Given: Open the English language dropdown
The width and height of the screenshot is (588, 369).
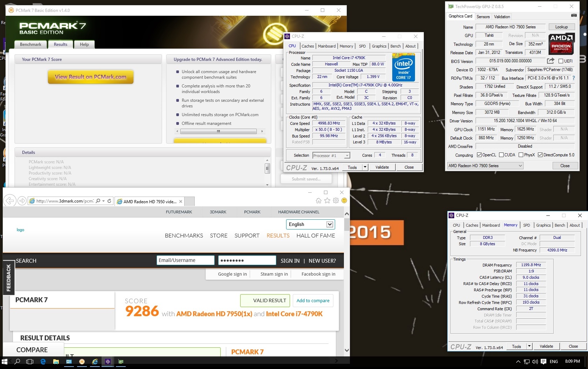Looking at the screenshot, I should (310, 224).
